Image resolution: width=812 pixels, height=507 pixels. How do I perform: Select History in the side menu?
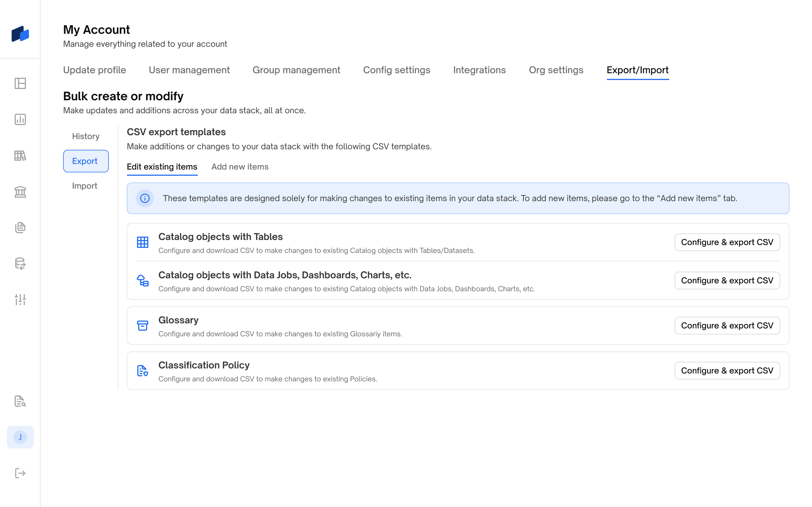pyautogui.click(x=85, y=136)
